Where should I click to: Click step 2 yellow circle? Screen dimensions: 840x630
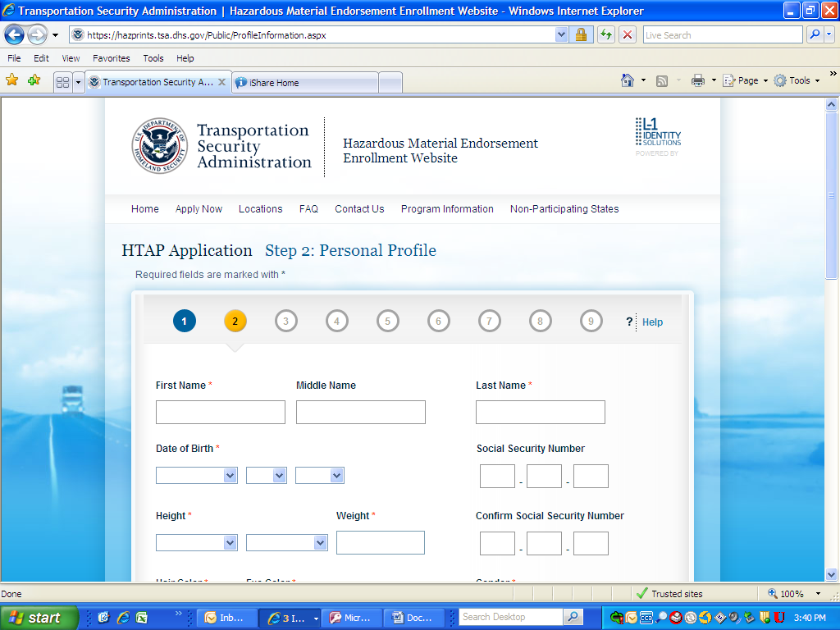pyautogui.click(x=235, y=322)
